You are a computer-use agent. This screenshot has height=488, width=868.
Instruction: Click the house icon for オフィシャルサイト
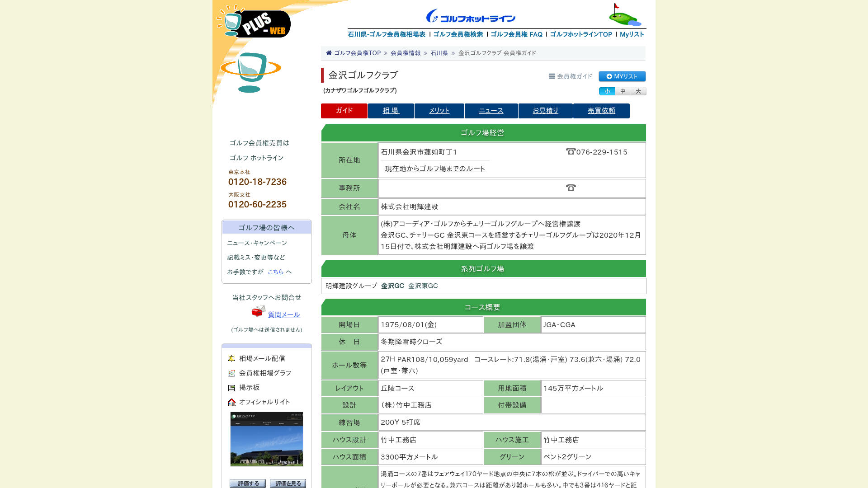tap(231, 402)
